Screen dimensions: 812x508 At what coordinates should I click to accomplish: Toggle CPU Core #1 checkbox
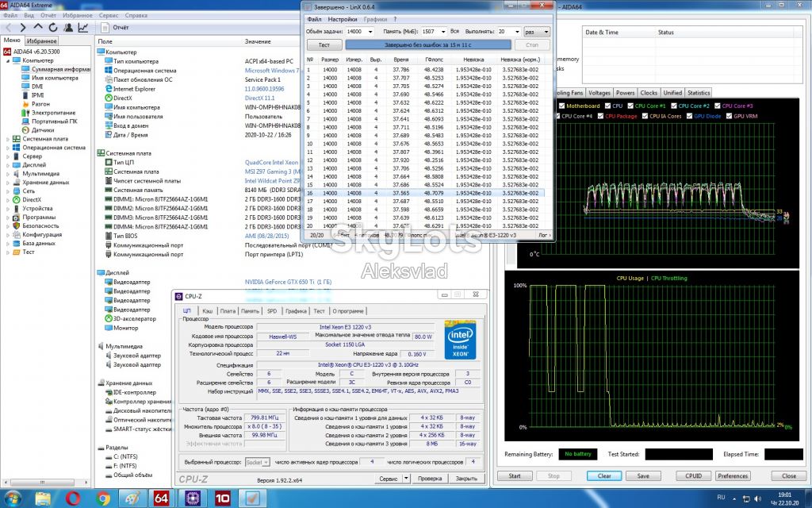click(630, 106)
